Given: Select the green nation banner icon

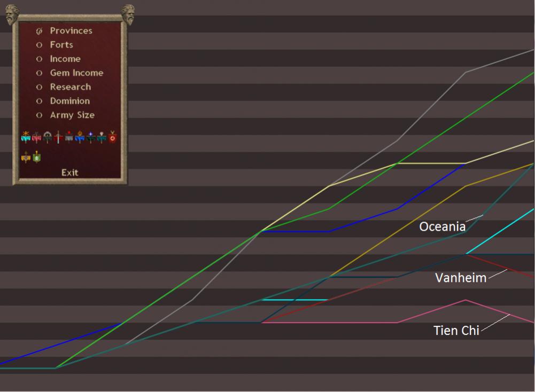Looking at the screenshot, I should click(x=36, y=157).
